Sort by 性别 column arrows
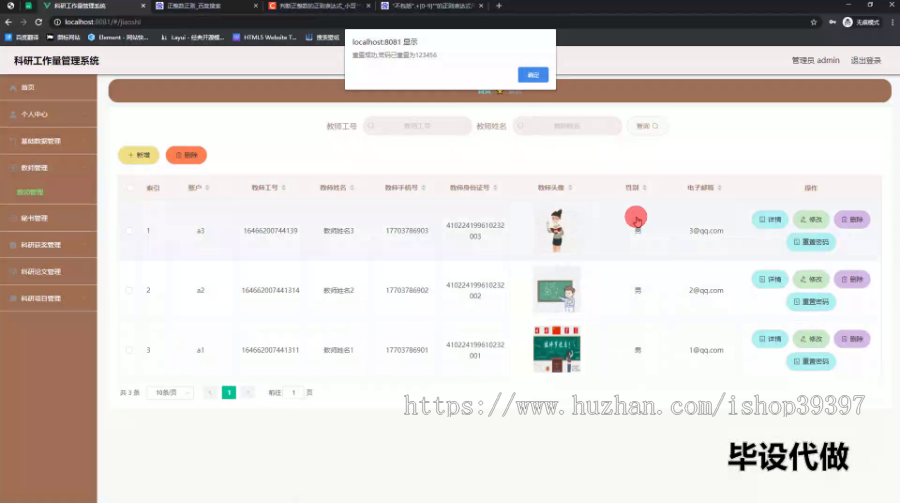The image size is (900, 503). click(x=645, y=188)
